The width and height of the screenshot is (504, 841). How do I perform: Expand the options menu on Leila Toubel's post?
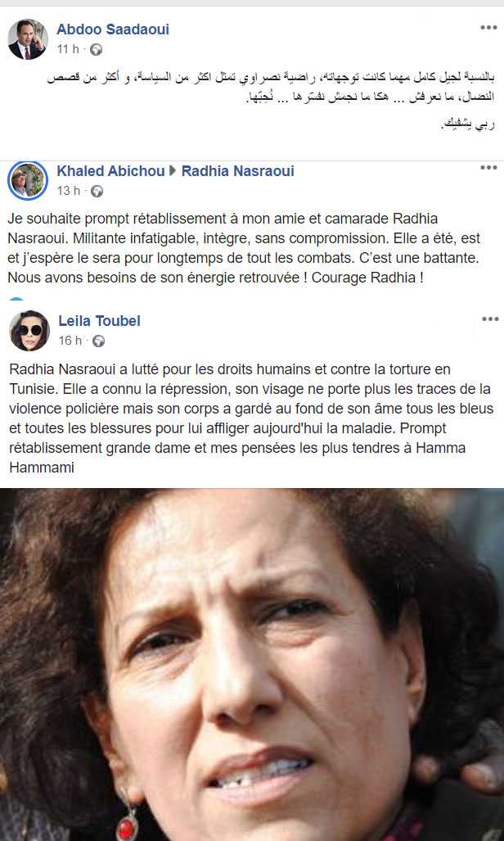pyautogui.click(x=490, y=319)
